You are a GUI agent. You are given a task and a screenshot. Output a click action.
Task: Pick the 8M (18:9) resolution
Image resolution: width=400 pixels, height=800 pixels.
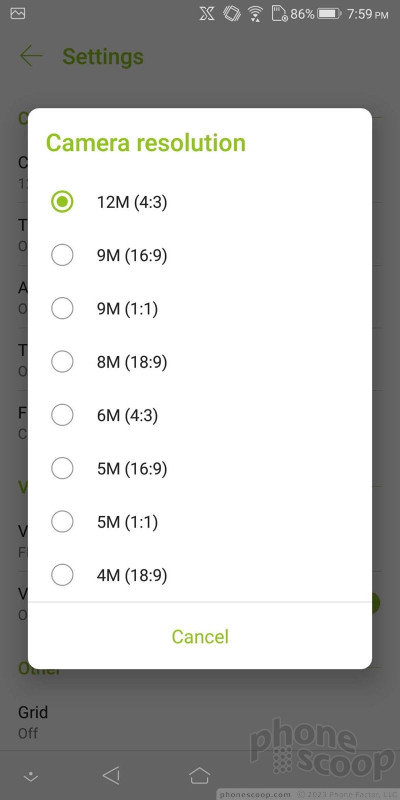[199, 362]
